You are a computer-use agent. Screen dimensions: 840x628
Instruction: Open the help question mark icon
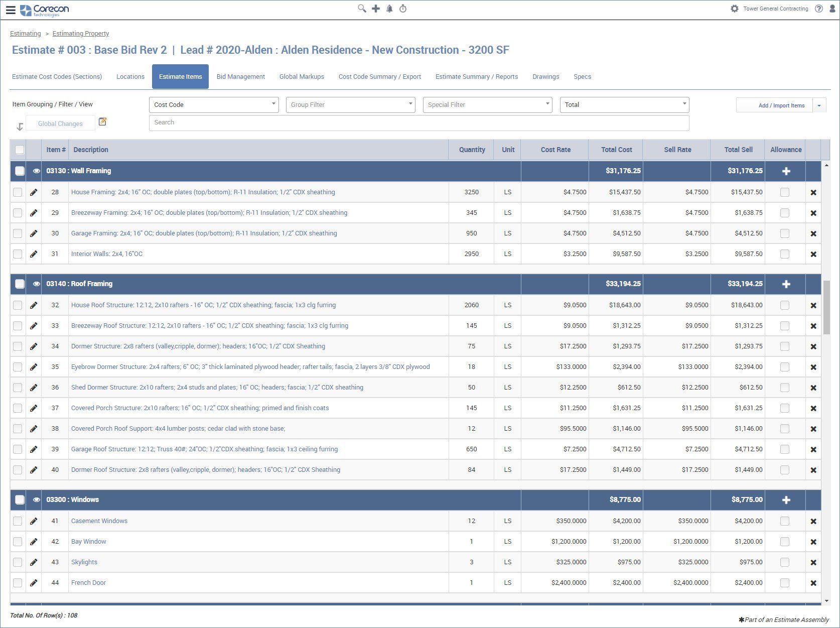tap(819, 9)
